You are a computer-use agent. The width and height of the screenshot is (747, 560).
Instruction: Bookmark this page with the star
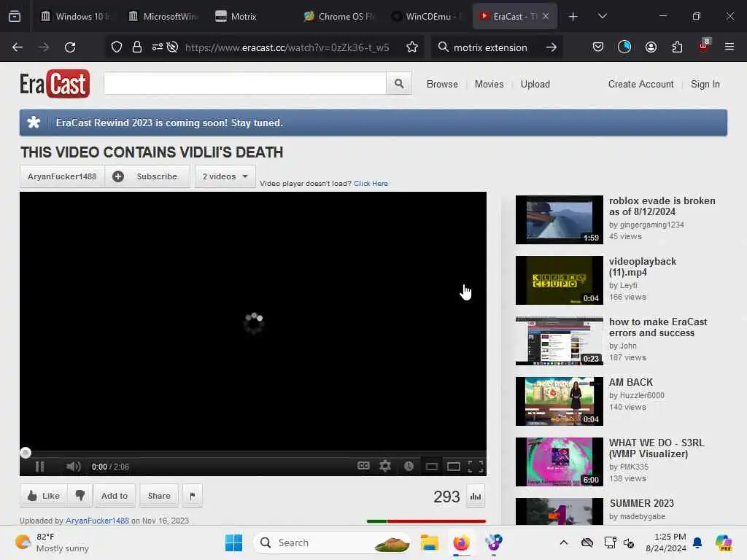tap(412, 47)
